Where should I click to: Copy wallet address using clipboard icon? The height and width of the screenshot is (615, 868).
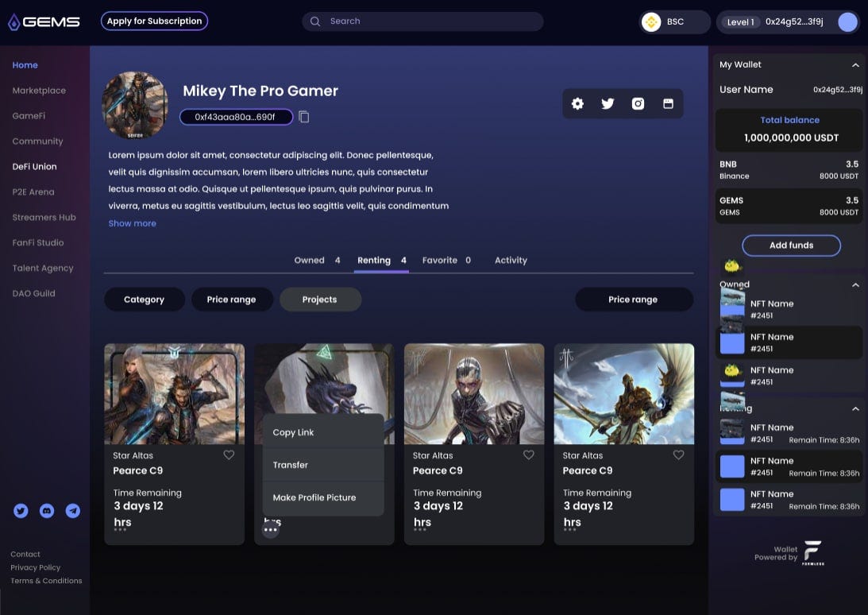(304, 117)
